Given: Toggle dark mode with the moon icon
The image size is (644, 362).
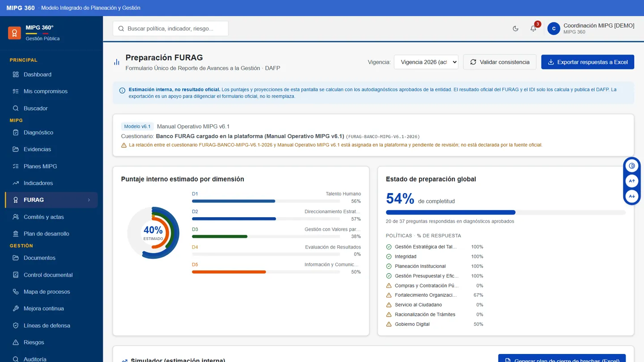Looking at the screenshot, I should click(x=516, y=29).
